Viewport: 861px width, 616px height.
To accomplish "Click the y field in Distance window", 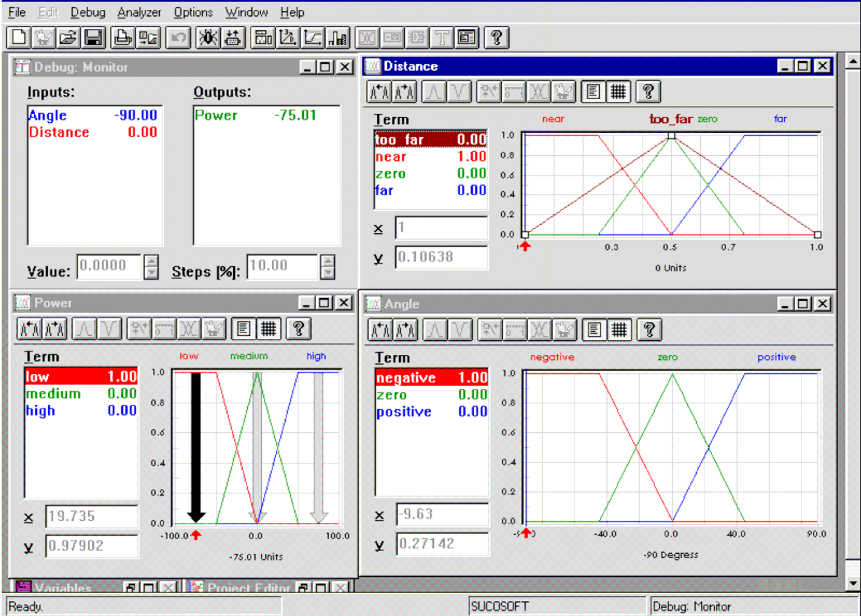I will pos(441,257).
